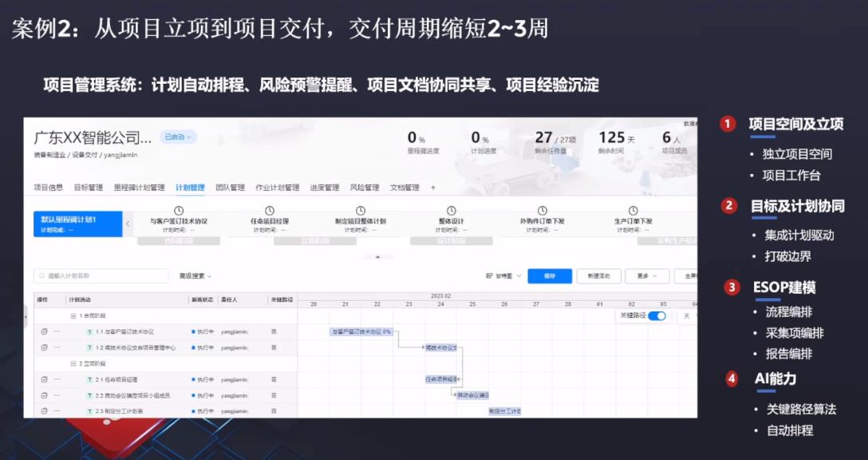Image resolution: width=868 pixels, height=460 pixels.
Task: Select 默认里程碑计划1 plan card
Action: (x=78, y=224)
